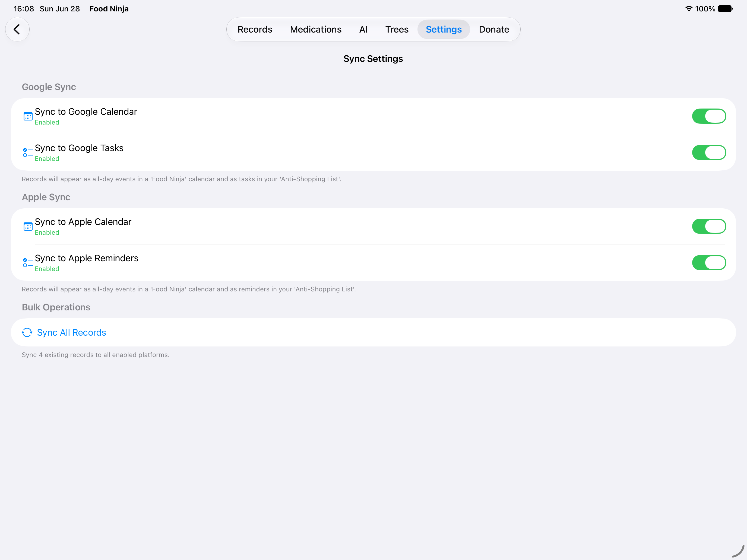Select the AI tab
Viewport: 747px width, 560px height.
point(363,29)
